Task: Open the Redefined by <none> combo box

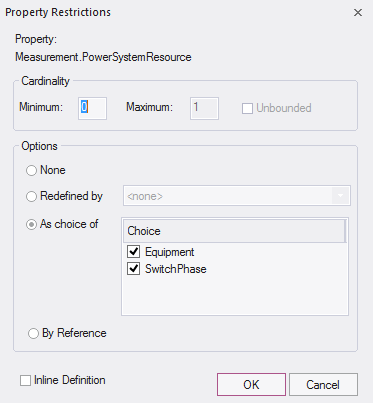Action: pos(237,196)
